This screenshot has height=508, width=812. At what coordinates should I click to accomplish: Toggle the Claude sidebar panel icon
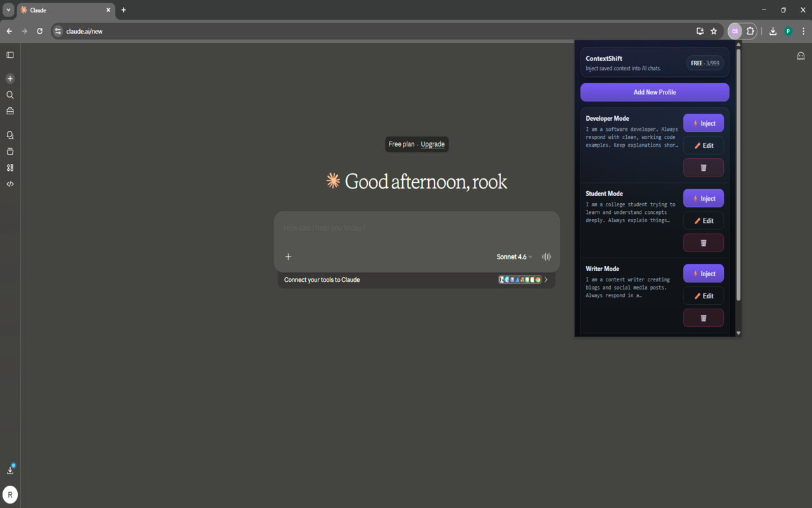(x=10, y=55)
